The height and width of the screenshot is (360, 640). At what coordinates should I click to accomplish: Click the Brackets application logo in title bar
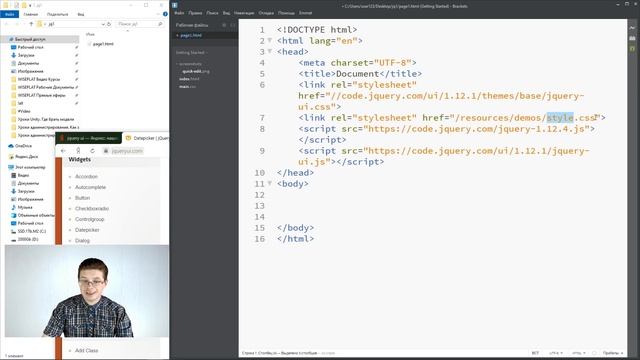pos(175,5)
